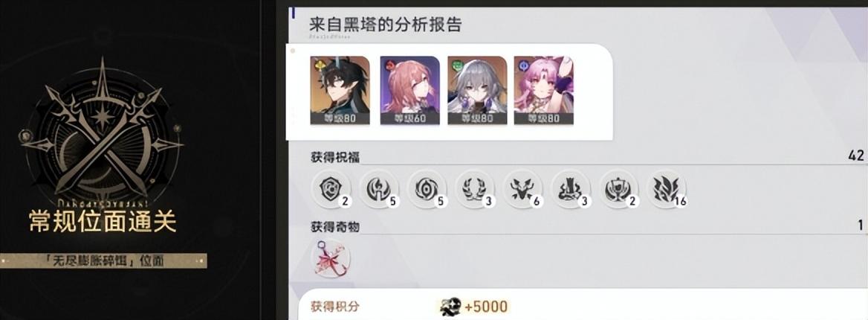Open the silver-haired character portrait level 80
This screenshot has height=320, width=868.
(477, 90)
